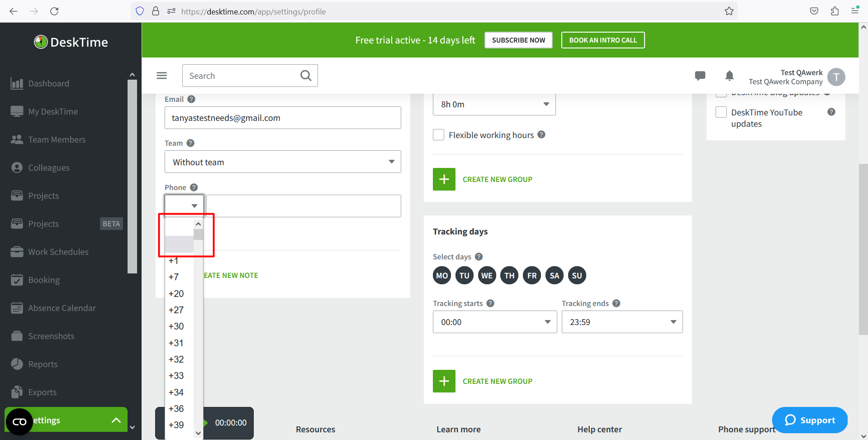Click the Select days help icon
The width and height of the screenshot is (868, 440).
click(x=479, y=257)
